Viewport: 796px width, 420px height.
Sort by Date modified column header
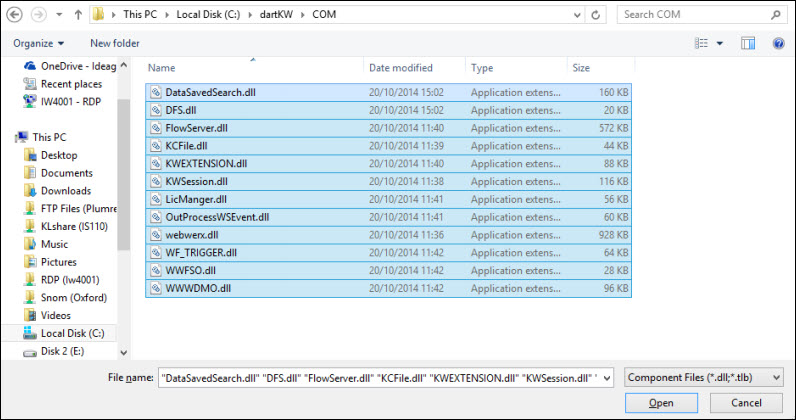coord(401,68)
